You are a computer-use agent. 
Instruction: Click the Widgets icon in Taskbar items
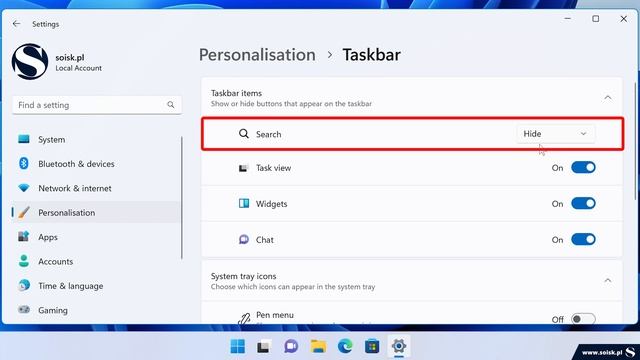244,203
